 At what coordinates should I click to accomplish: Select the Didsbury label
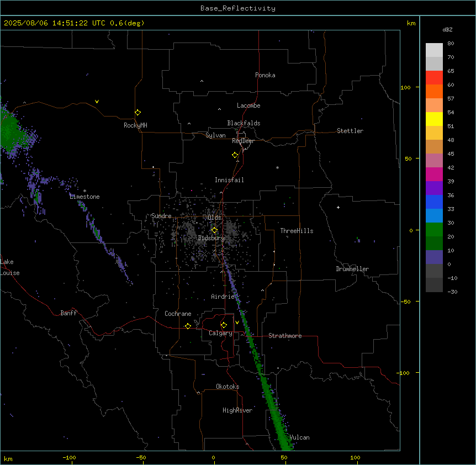[211, 238]
